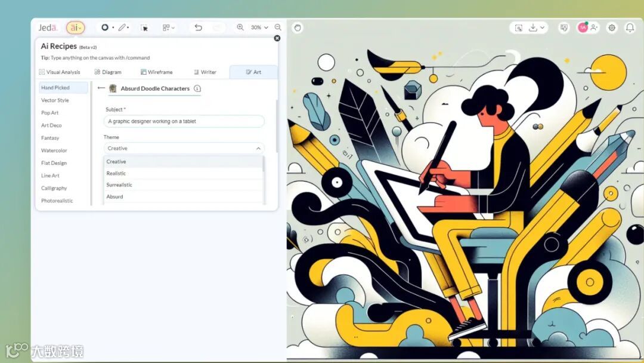Open the pink user avatar
644x363 pixels.
pyautogui.click(x=583, y=27)
